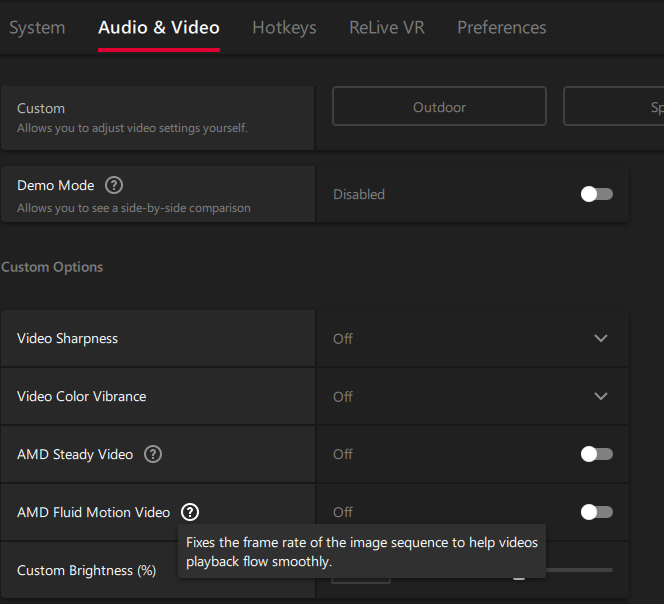Turn on AMD Steady Video switch
Screen dimensions: 664x604
point(596,454)
